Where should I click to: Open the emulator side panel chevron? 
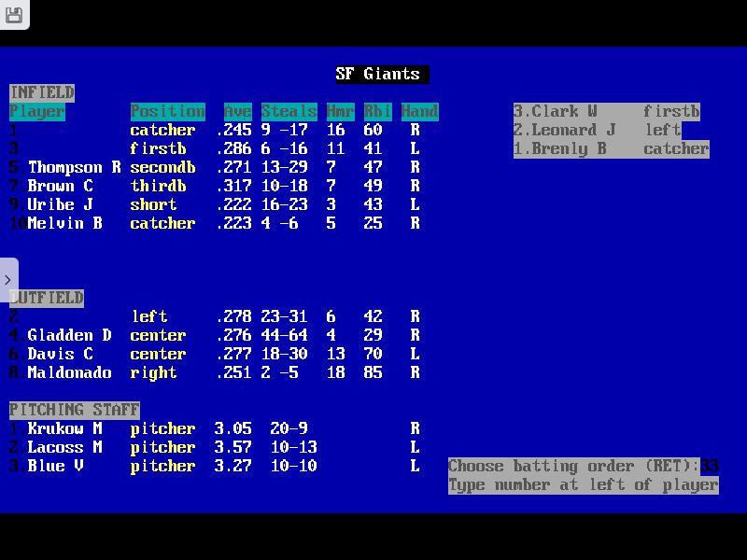(x=9, y=278)
